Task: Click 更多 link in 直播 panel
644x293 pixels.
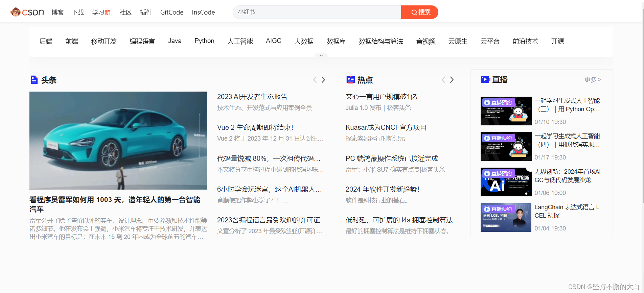Action: pos(593,79)
